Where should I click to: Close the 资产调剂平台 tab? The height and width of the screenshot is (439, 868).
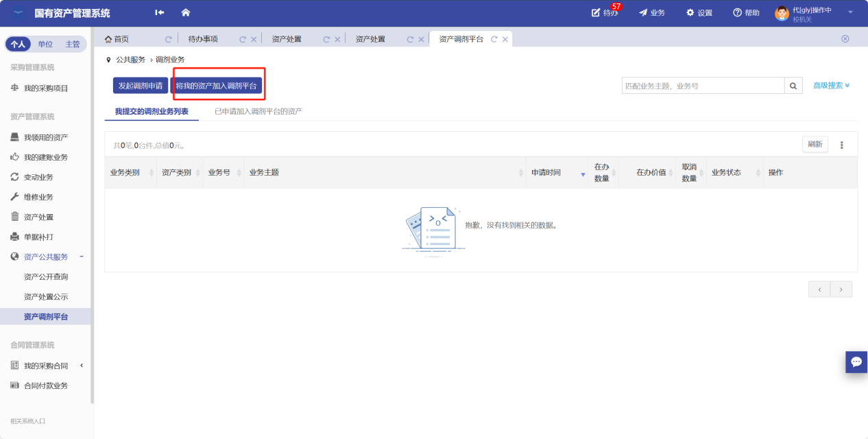tap(505, 39)
